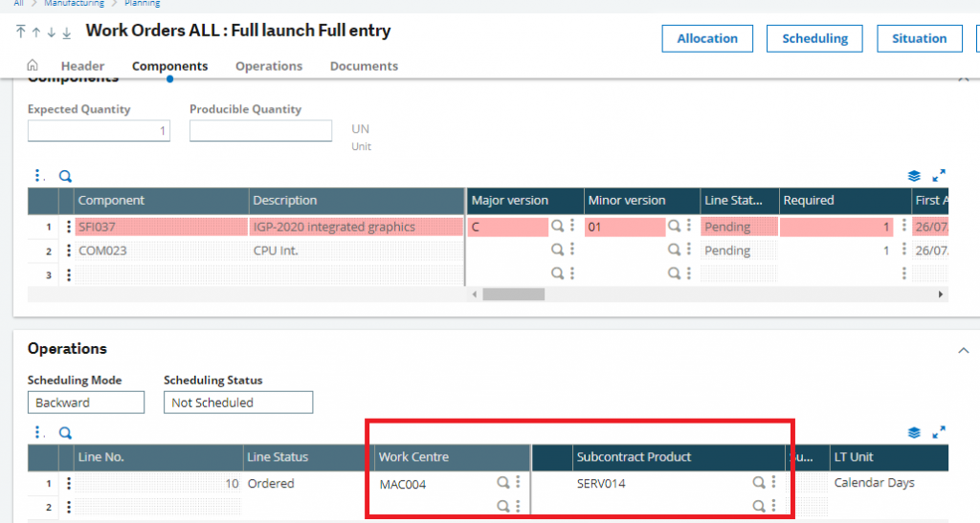The height and width of the screenshot is (523, 980).
Task: Click the Component column header
Action: [161, 201]
